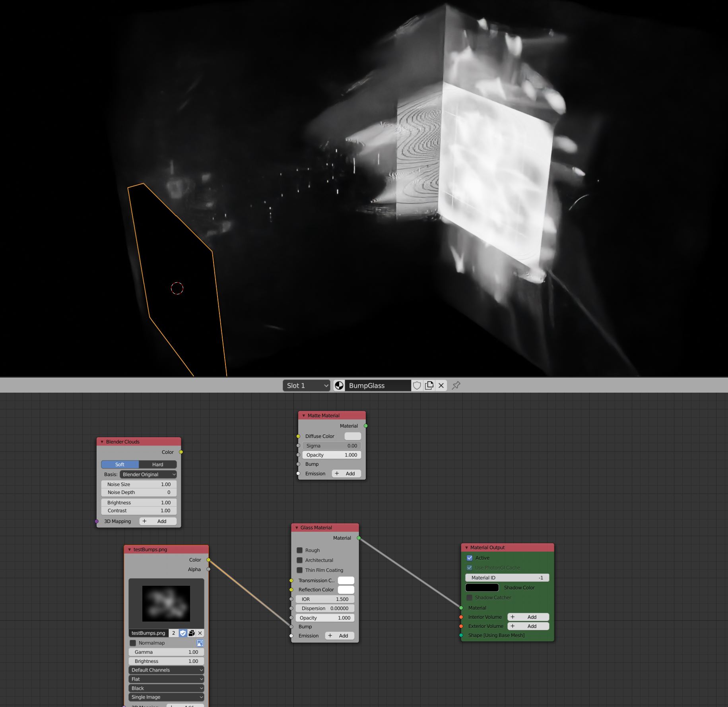Unlink BumpGlass material with X icon
Viewport: 728px width, 707px height.
(441, 385)
